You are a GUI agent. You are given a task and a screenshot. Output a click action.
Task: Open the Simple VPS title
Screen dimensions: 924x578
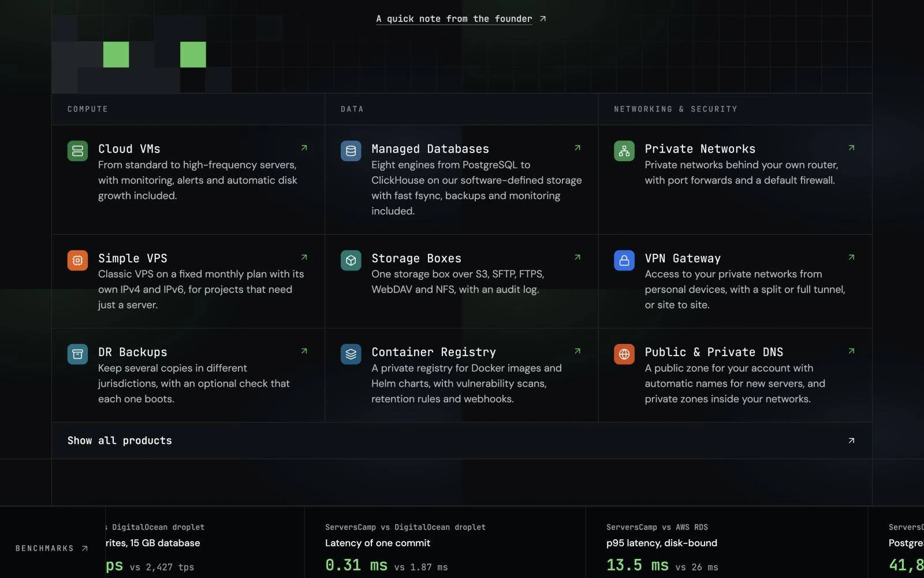pyautogui.click(x=133, y=258)
